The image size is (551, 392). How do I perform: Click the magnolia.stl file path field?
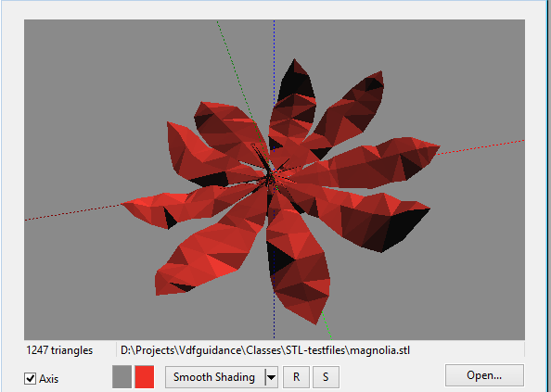[x=320, y=350]
